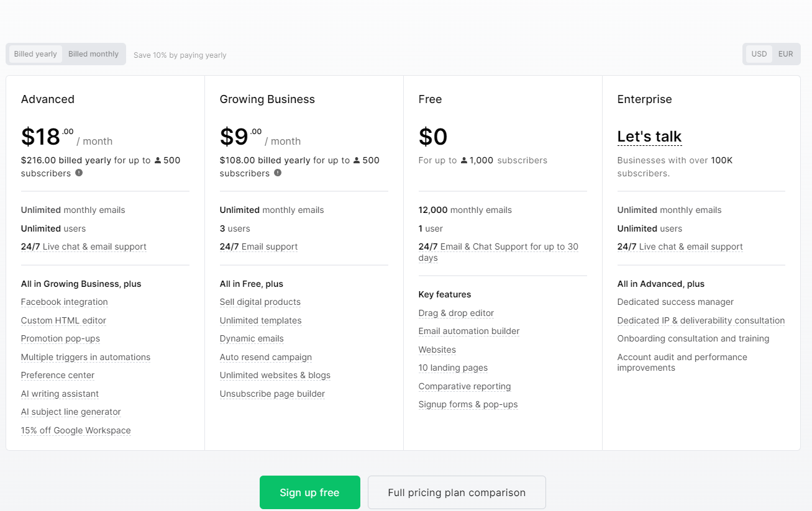812x511 pixels.
Task: Click Comparative reporting feature
Action: 465,387
